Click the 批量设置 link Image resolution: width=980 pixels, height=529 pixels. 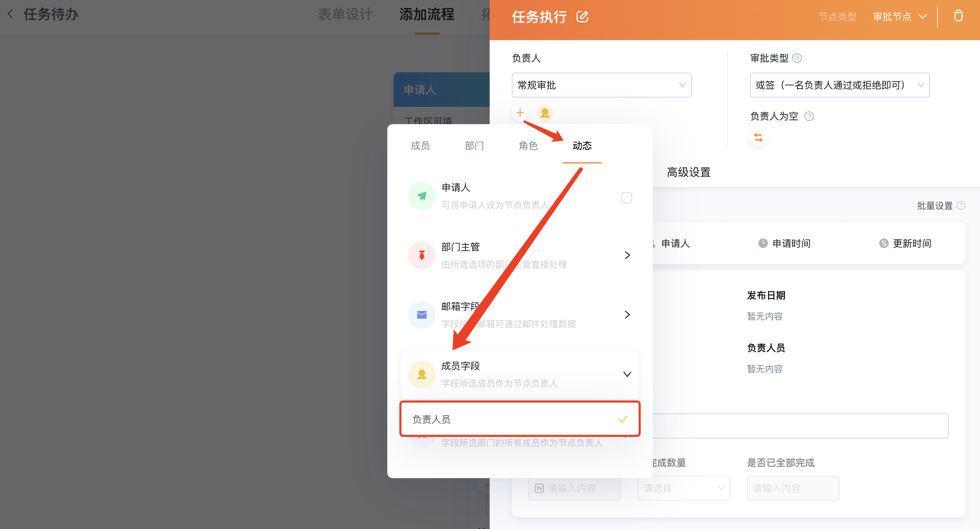(x=934, y=206)
